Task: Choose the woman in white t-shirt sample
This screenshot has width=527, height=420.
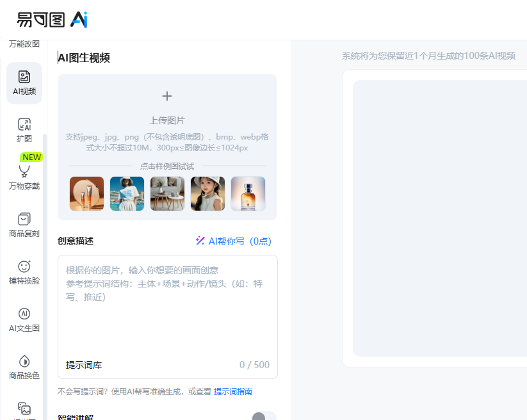Action: pos(127,193)
